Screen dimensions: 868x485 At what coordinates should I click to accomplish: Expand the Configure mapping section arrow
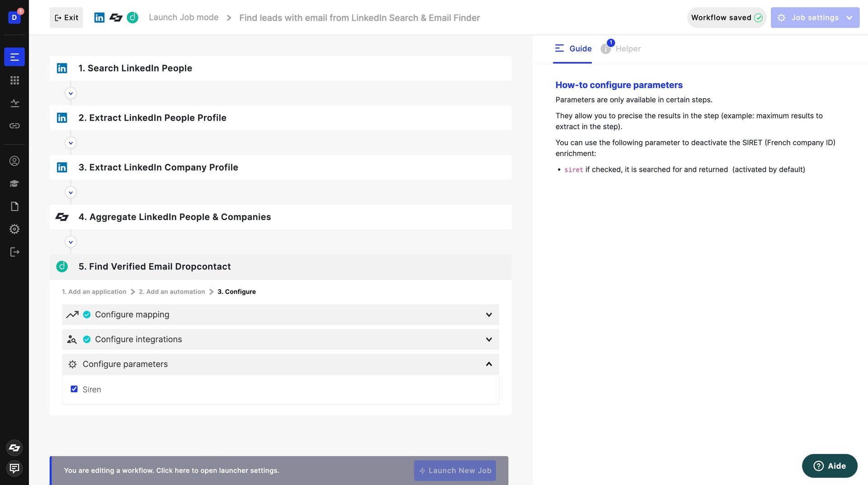(x=489, y=315)
